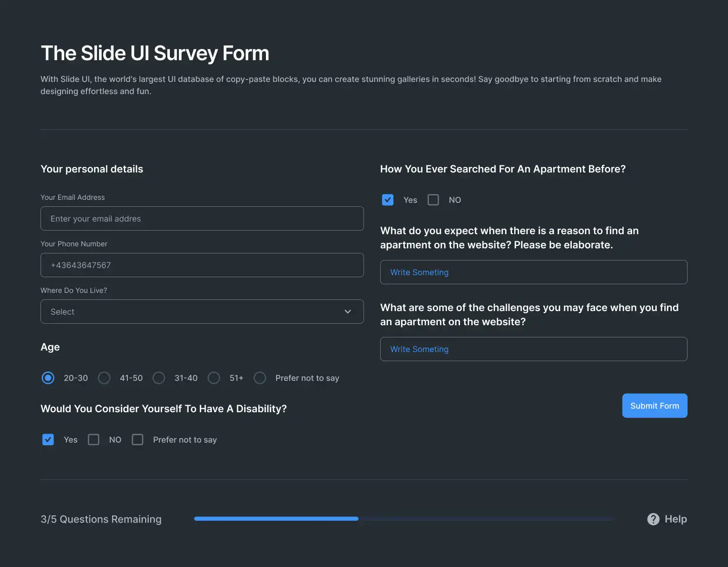Click the Survey Form page title
Viewport: 728px width, 567px height.
[x=155, y=54]
